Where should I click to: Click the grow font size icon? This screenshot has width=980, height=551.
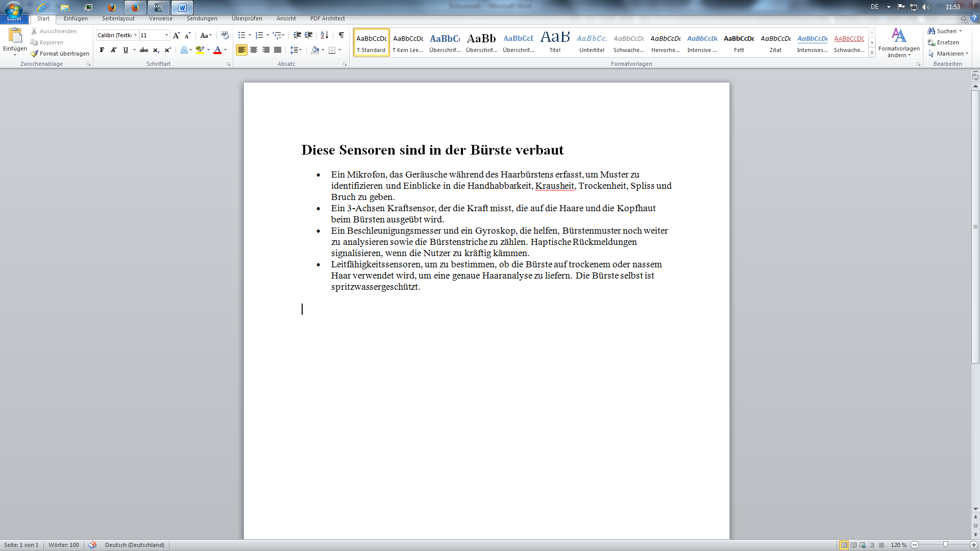click(x=176, y=35)
